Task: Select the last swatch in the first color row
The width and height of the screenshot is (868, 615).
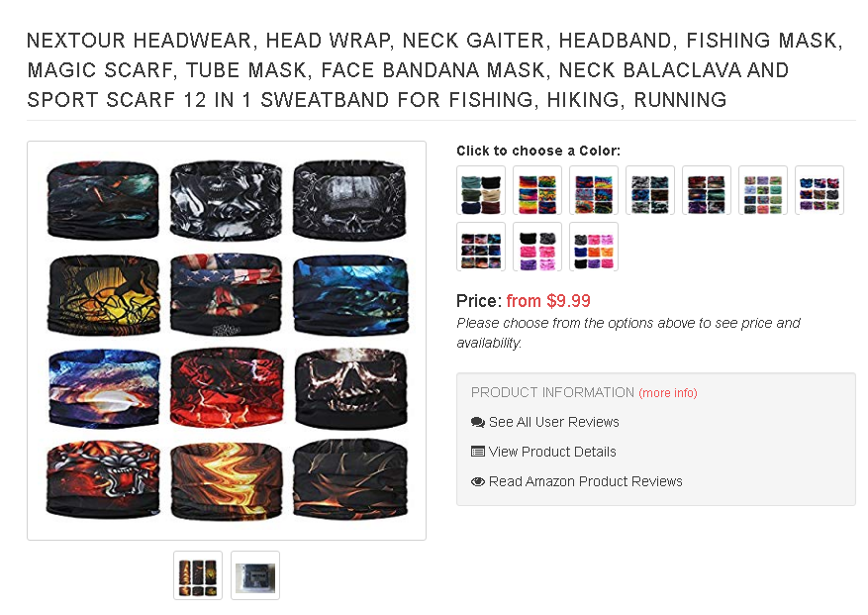Action: (x=820, y=190)
